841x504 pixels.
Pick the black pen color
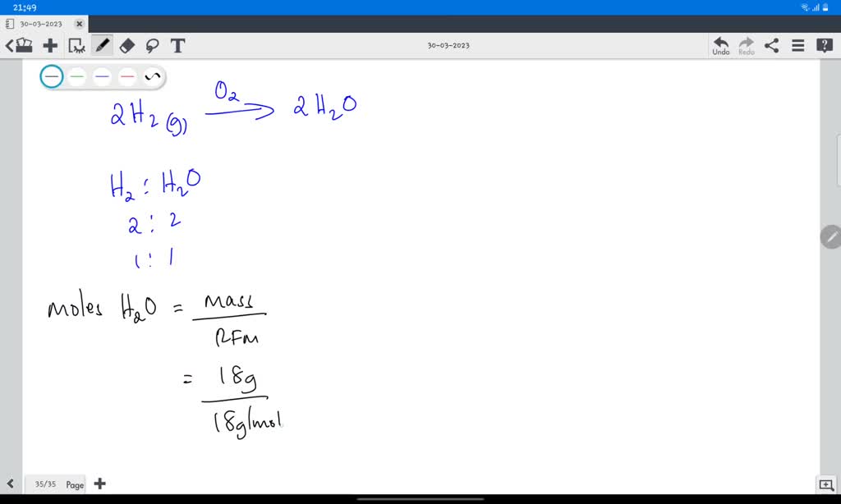52,76
